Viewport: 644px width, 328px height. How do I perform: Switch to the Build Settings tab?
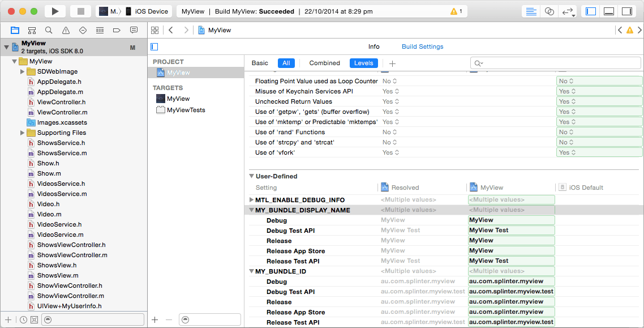click(422, 46)
